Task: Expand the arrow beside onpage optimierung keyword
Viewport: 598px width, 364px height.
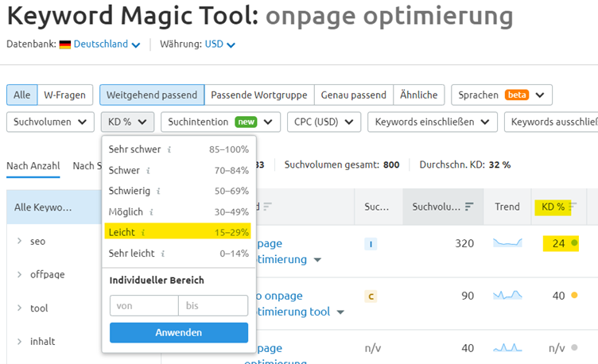Action: (317, 260)
